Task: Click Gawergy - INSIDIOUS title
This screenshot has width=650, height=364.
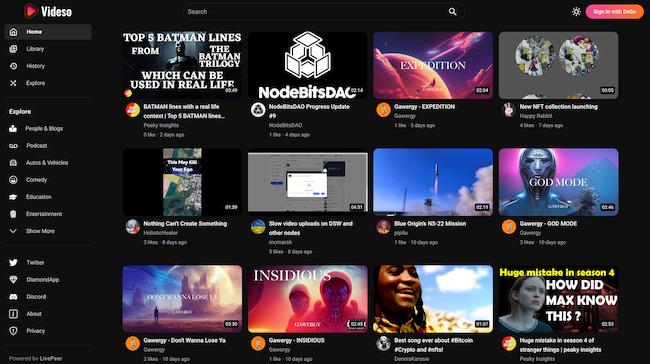Action: pos(296,340)
